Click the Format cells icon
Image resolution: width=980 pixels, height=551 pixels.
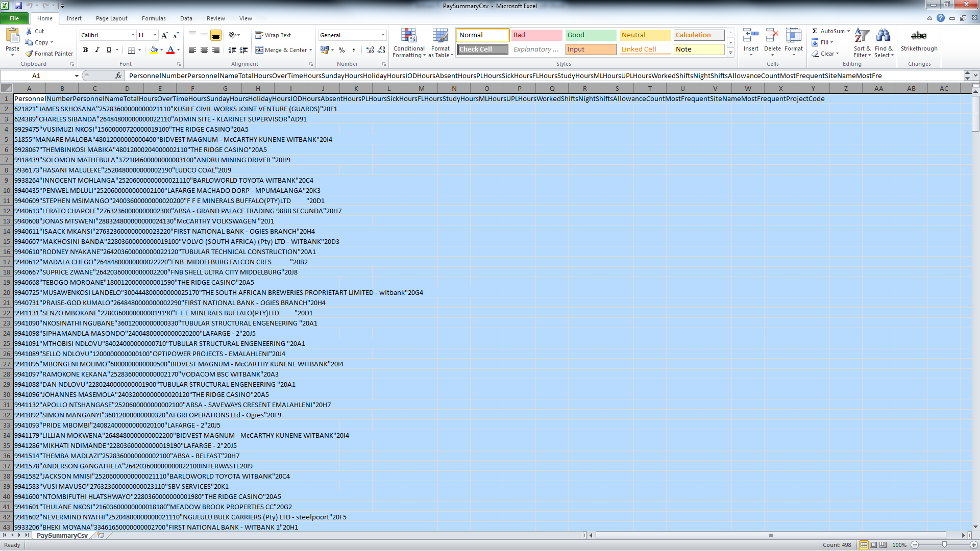(x=793, y=35)
